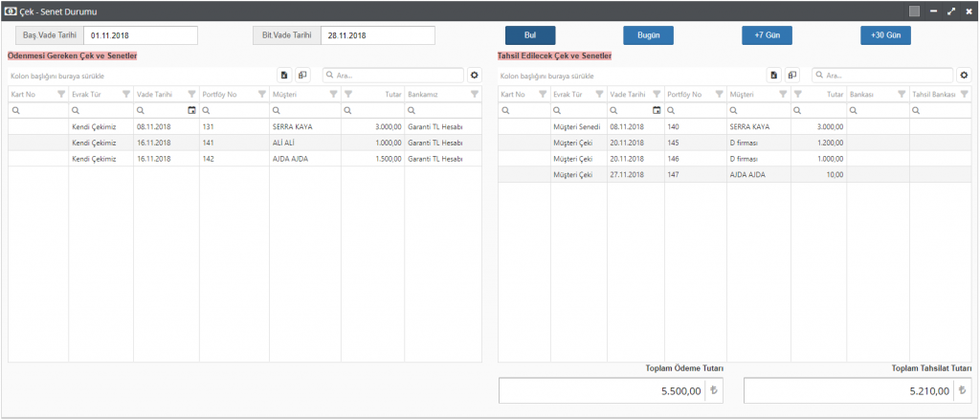Open the Evrak Tür column filter in the payables grid
This screenshot has height=420, width=980.
click(126, 94)
